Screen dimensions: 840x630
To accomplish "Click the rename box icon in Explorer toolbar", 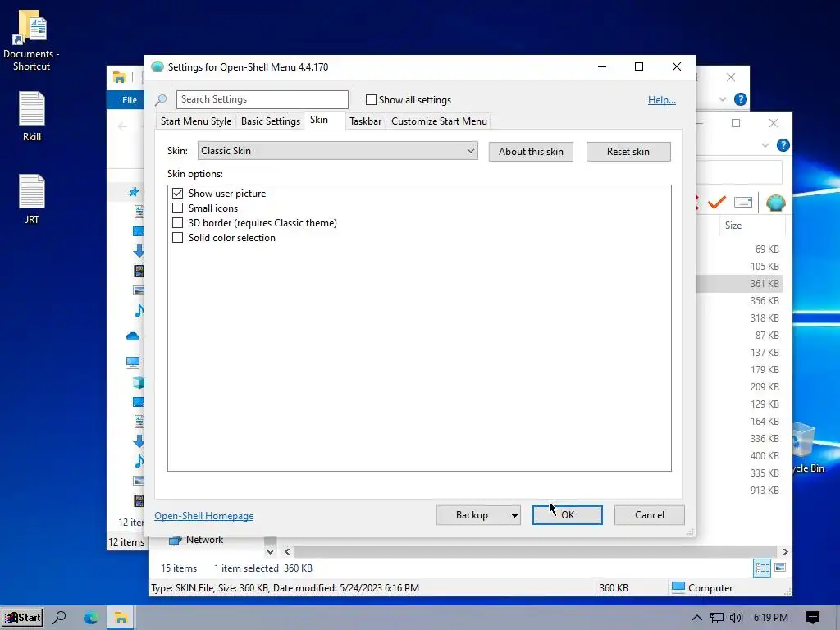I will [743, 202].
